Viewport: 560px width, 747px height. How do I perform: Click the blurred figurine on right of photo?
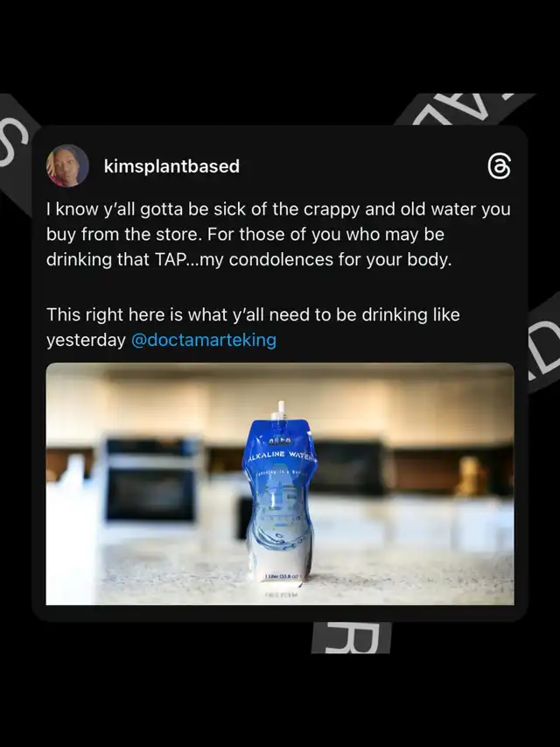pyautogui.click(x=470, y=476)
